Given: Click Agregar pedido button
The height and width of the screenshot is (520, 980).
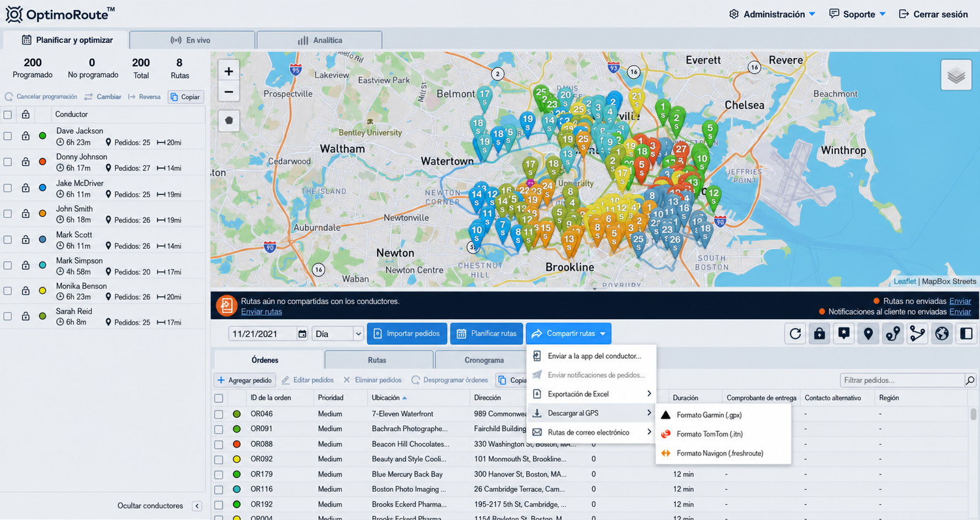Looking at the screenshot, I should pos(244,380).
